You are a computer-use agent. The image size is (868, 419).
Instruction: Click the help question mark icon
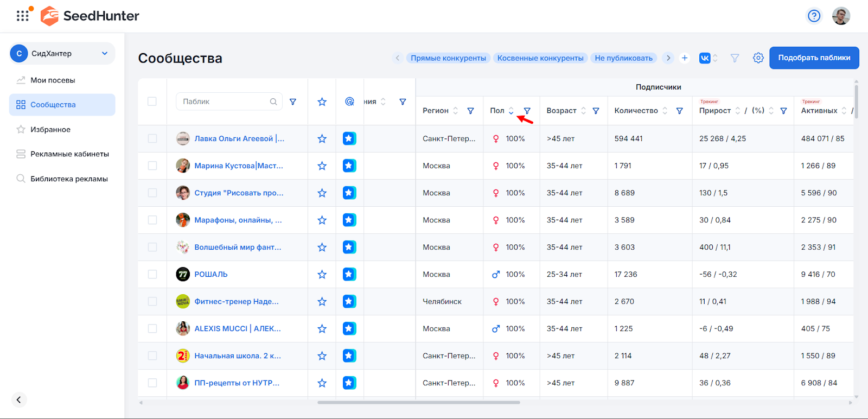[x=814, y=16]
